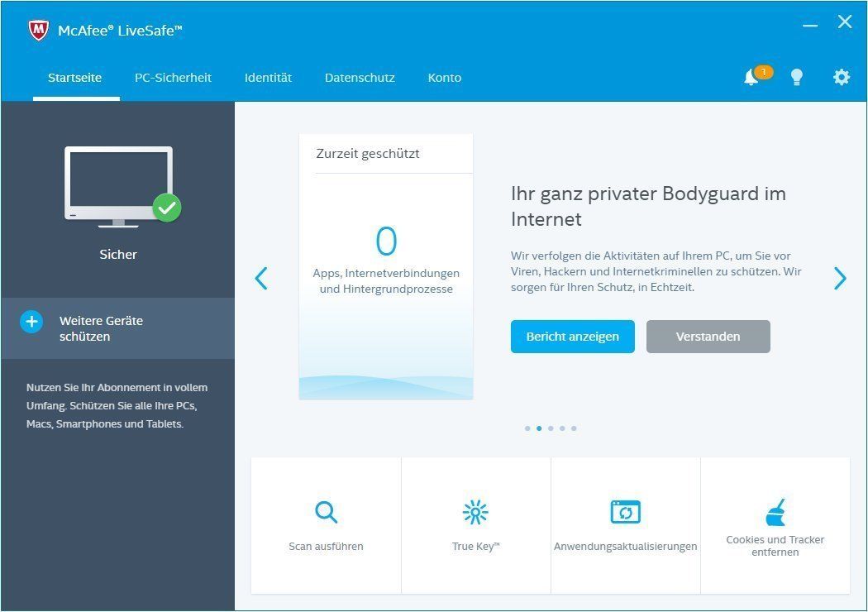The width and height of the screenshot is (868, 612).
Task: Open the PC-Sicherheit tab
Action: click(174, 78)
